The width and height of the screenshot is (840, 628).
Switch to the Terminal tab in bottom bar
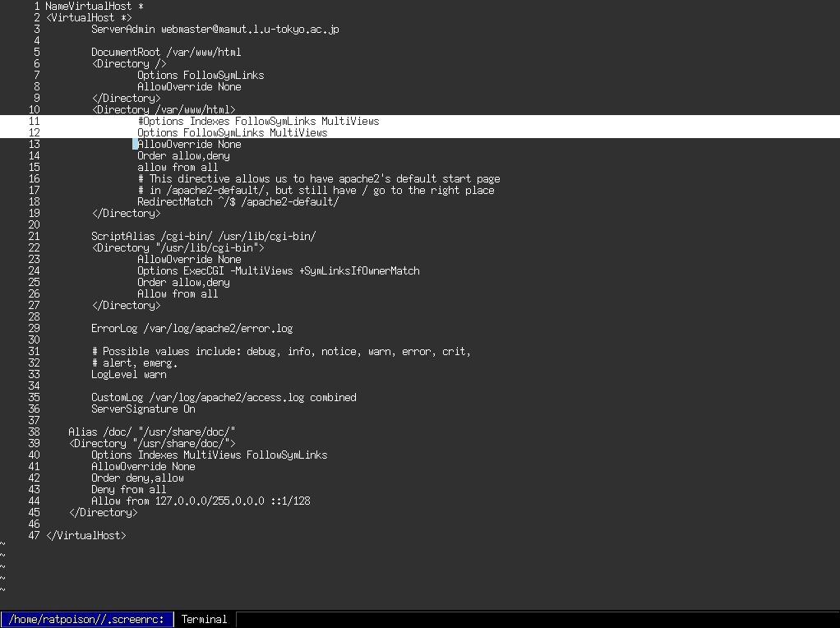click(204, 619)
